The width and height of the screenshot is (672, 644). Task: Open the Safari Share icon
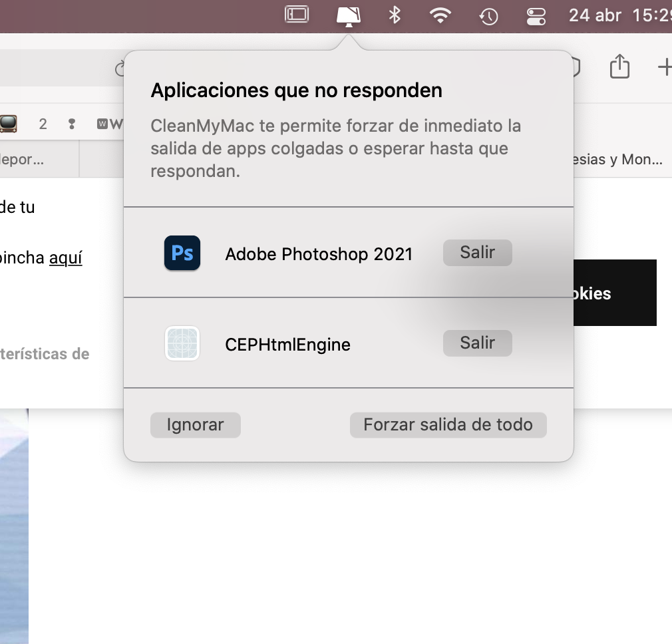[x=619, y=67]
